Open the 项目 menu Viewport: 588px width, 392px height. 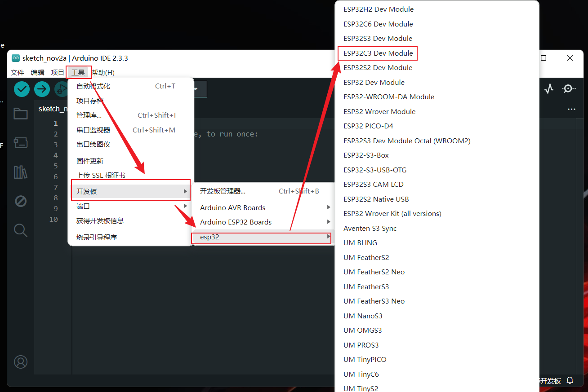coord(58,72)
